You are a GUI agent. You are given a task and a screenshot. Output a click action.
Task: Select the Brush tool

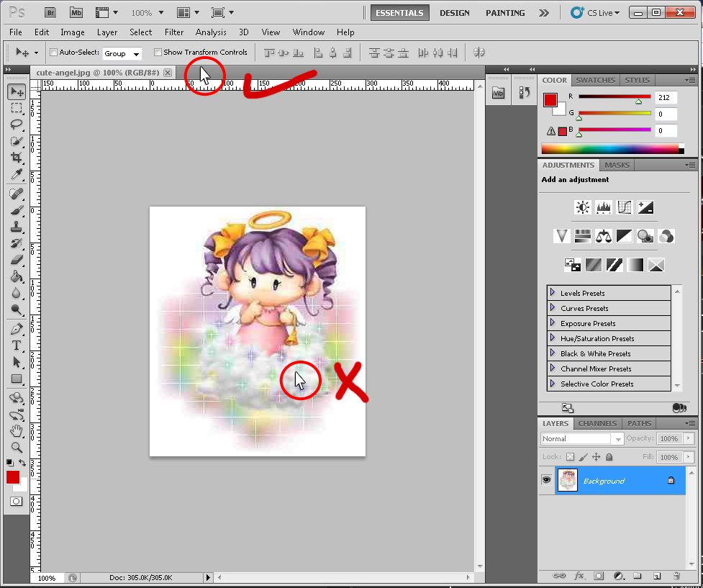17,210
